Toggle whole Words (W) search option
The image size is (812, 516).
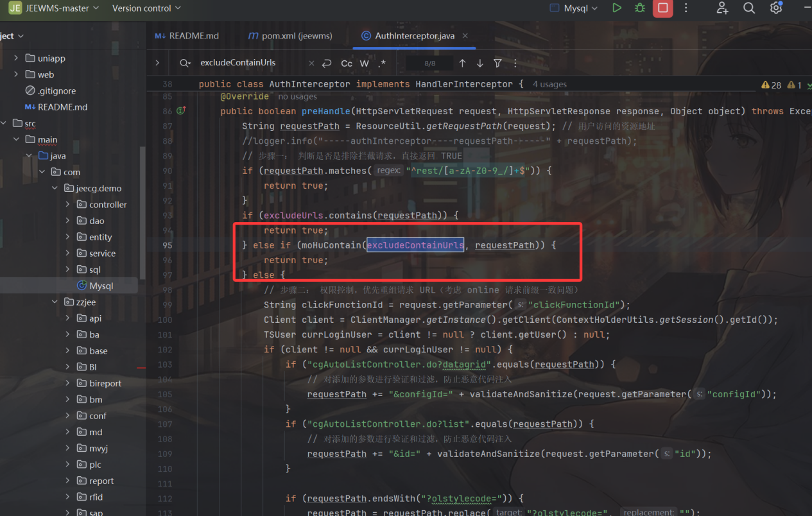[x=364, y=63]
